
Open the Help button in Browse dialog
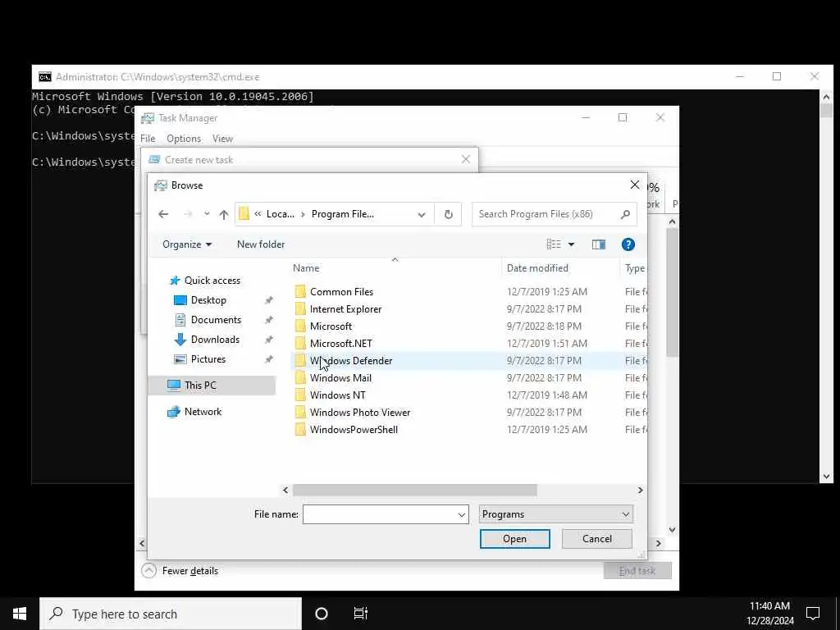(628, 244)
